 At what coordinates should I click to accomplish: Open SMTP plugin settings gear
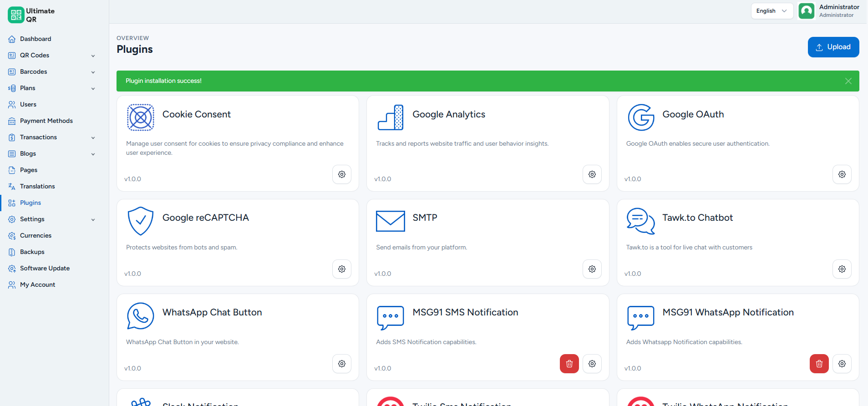point(592,269)
